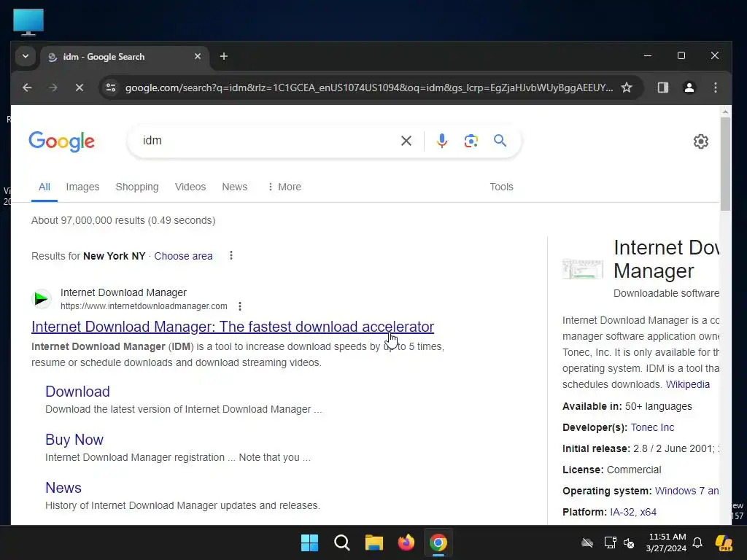
Task: Close the idm - Google Search tab
Action: tap(198, 56)
